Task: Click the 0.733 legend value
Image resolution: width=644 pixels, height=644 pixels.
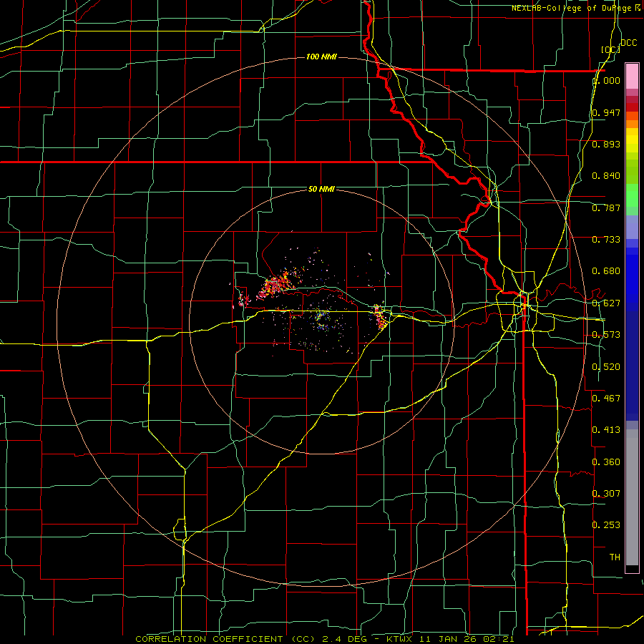Action: 606,240
